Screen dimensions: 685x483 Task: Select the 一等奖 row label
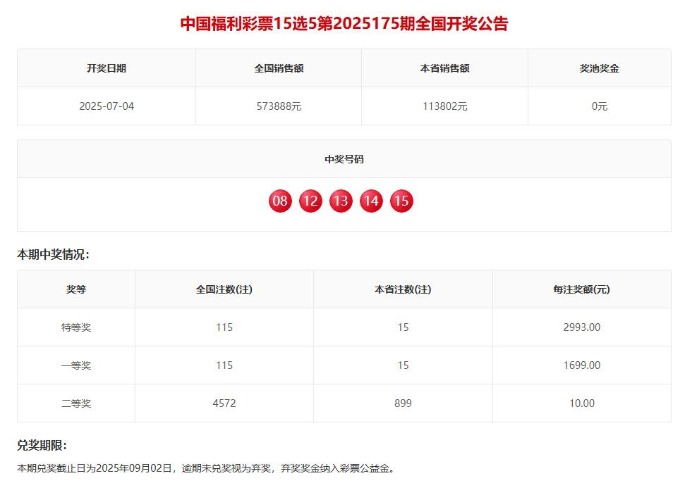(x=76, y=365)
